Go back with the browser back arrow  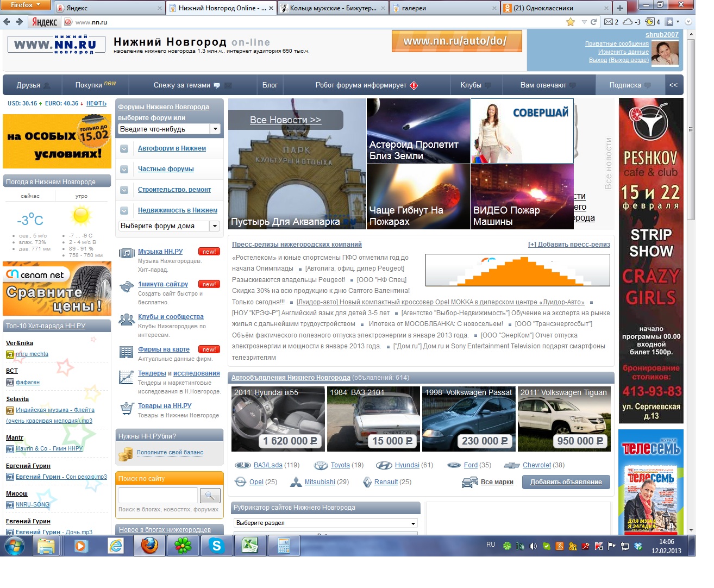(x=7, y=22)
